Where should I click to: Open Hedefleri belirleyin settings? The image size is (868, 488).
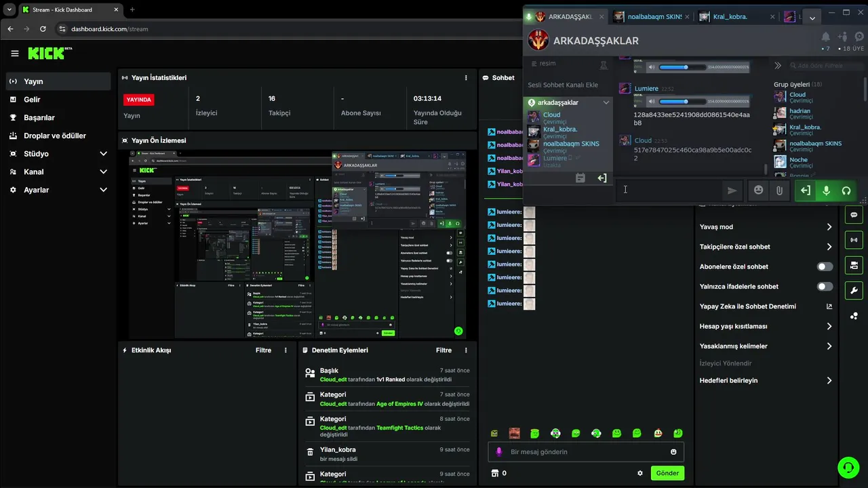(766, 381)
